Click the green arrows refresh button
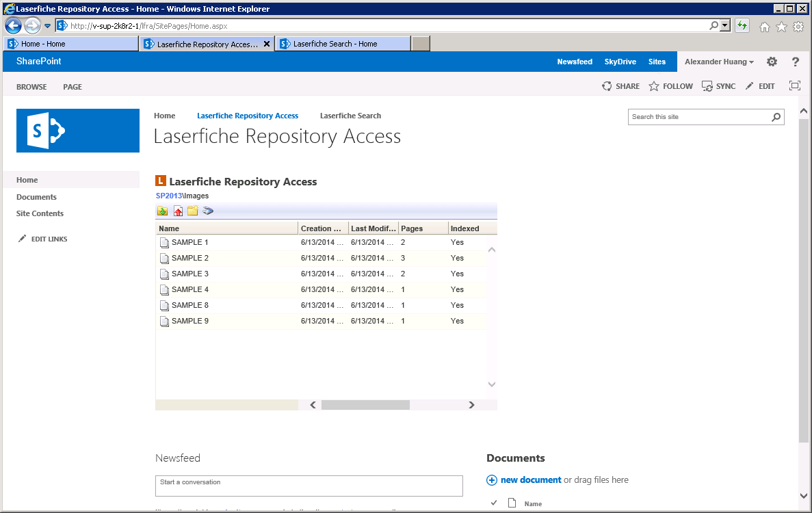This screenshot has width=812, height=513. [742, 25]
